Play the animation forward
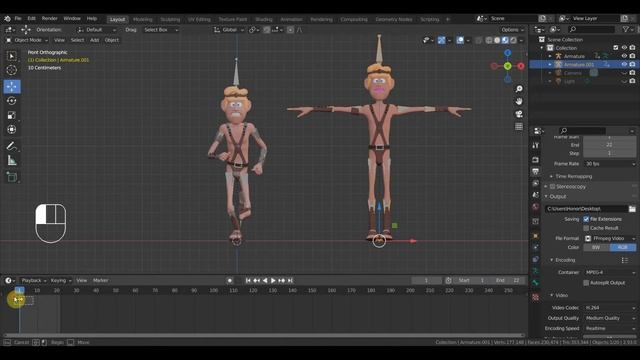This screenshot has width=640, height=360. click(x=273, y=280)
